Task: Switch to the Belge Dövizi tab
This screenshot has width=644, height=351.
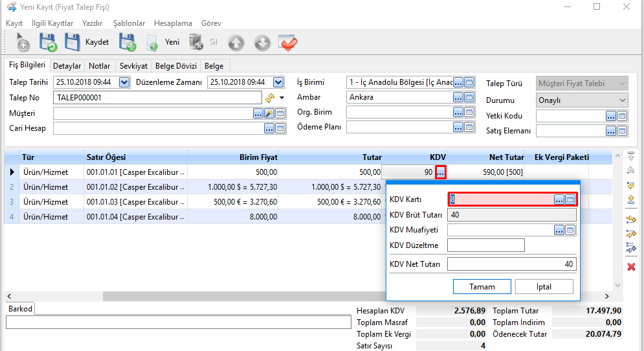Action: [177, 66]
